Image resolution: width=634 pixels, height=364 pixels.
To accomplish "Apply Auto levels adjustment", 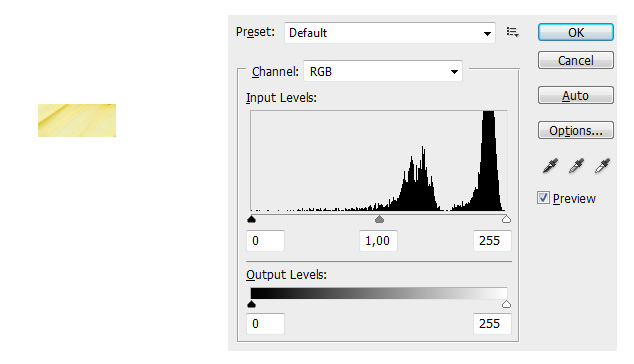I will [576, 95].
